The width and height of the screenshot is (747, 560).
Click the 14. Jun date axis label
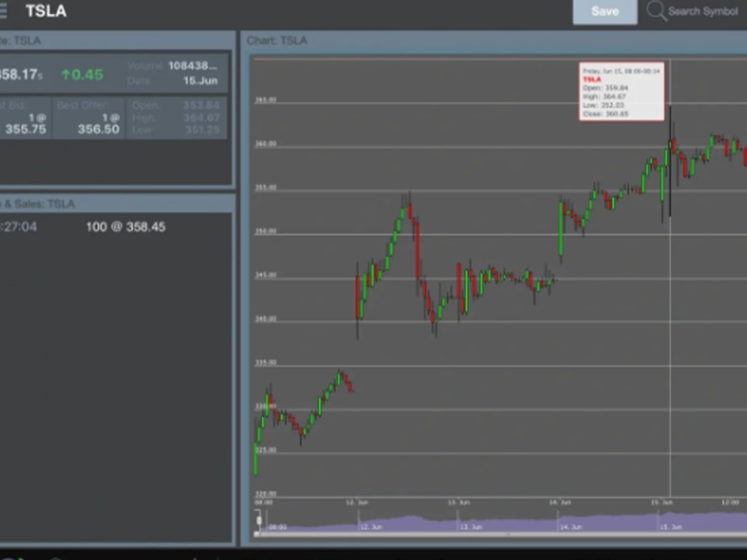click(x=559, y=502)
